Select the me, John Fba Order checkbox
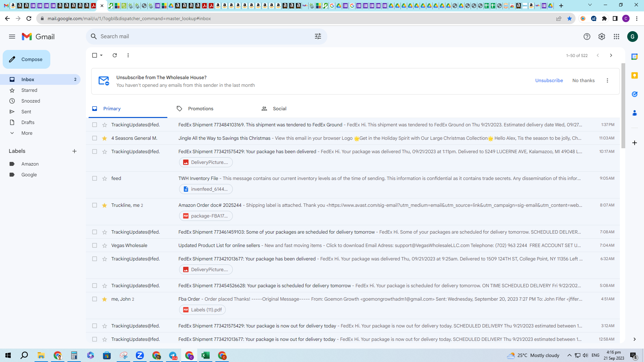Screen dimensions: 644x362 [95, 299]
